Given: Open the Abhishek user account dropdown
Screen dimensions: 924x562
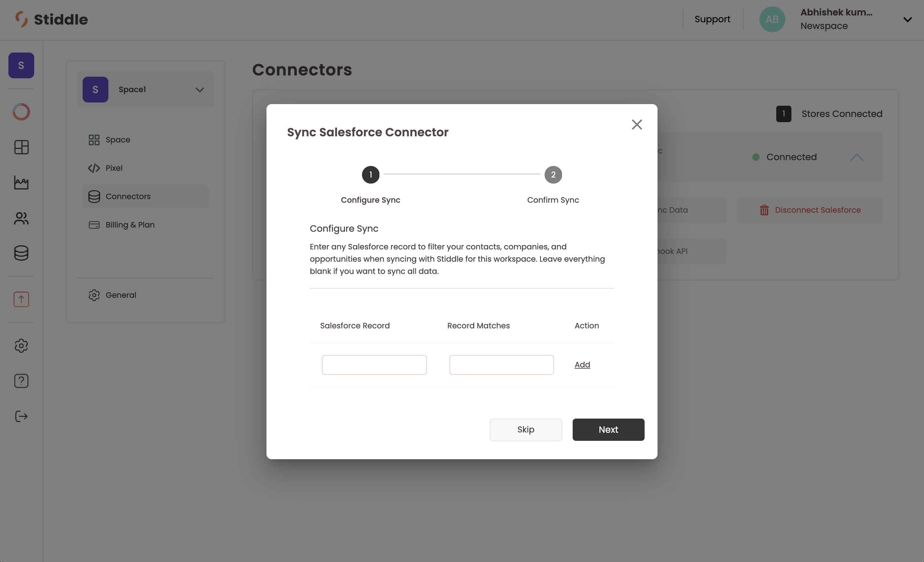Looking at the screenshot, I should pyautogui.click(x=907, y=19).
